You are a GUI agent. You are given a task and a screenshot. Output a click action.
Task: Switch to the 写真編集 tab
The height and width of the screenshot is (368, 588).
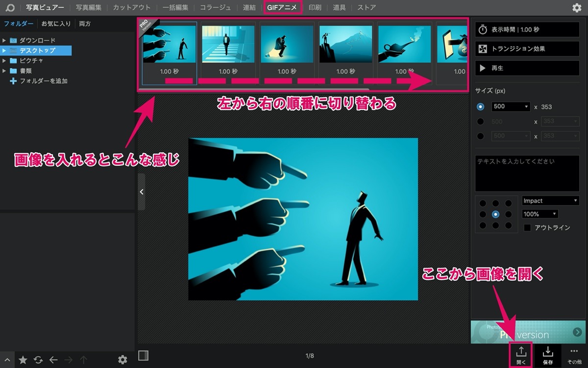coord(88,7)
